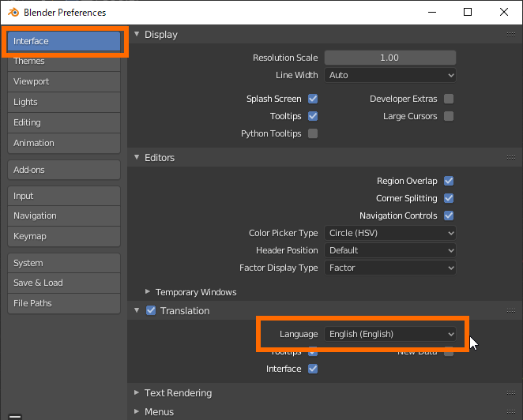523x420 pixels.
Task: Toggle Corner Splitting checkbox
Action: coord(449,198)
